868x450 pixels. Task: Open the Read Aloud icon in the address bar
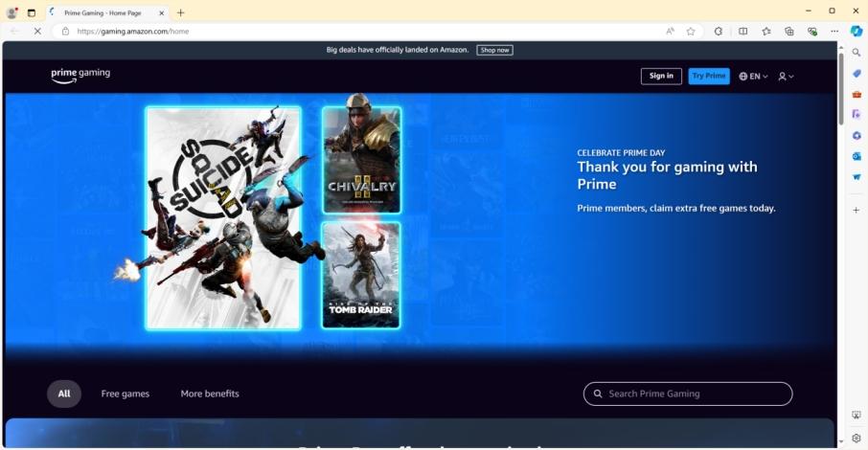(671, 31)
